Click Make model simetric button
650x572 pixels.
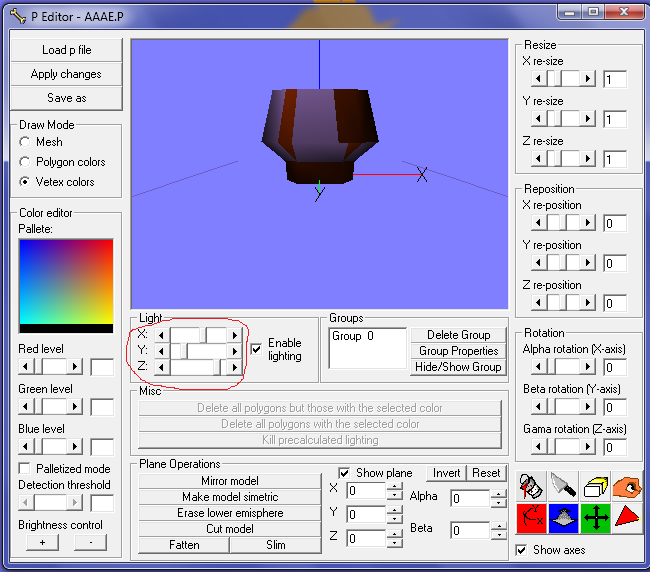coord(230,497)
